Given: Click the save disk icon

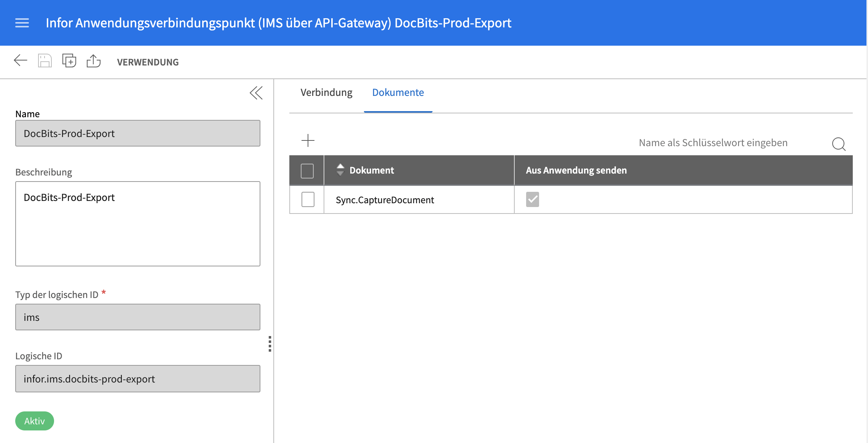Looking at the screenshot, I should 45,61.
